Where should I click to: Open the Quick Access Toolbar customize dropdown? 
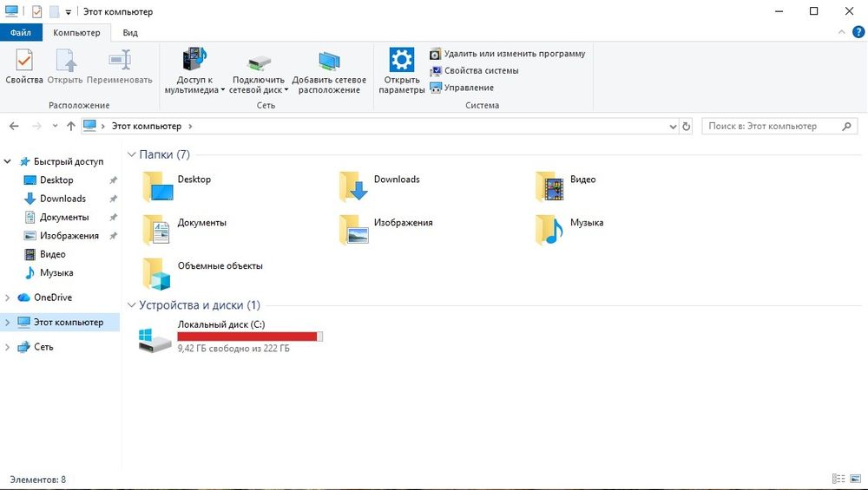[68, 12]
